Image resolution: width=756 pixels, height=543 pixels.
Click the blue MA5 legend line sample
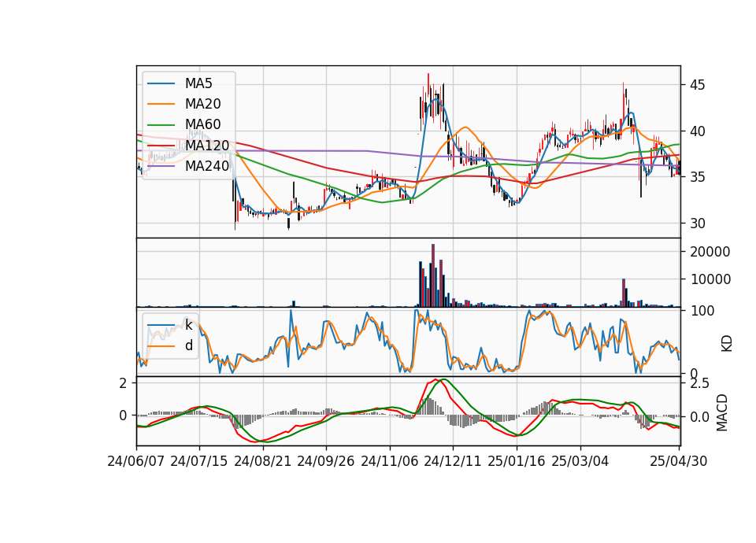tap(161, 84)
